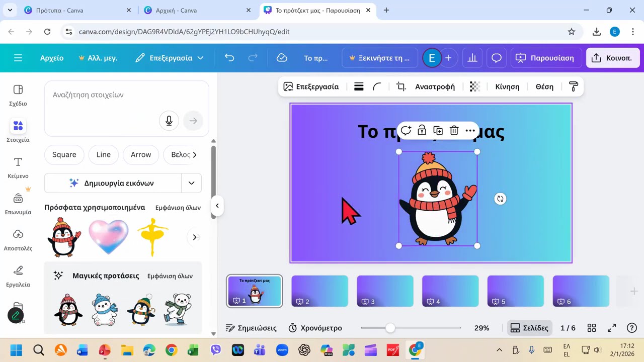Screen dimensions: 644x362
Task: Lock the selected penguin element
Action: point(422,131)
